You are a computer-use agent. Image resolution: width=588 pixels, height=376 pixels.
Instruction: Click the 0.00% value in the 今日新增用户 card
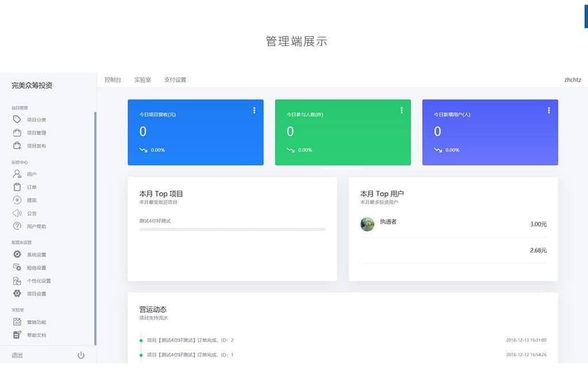click(x=452, y=150)
